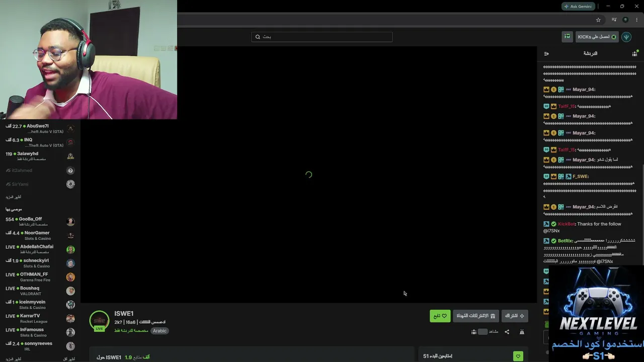
Task: Open NoorGamer's avatar in recommended
Action: 70,235
